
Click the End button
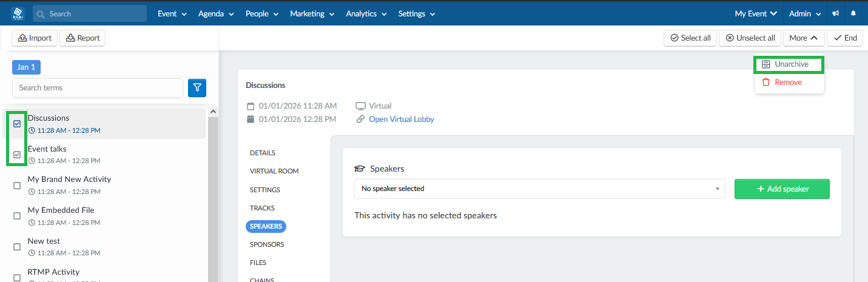pyautogui.click(x=845, y=38)
